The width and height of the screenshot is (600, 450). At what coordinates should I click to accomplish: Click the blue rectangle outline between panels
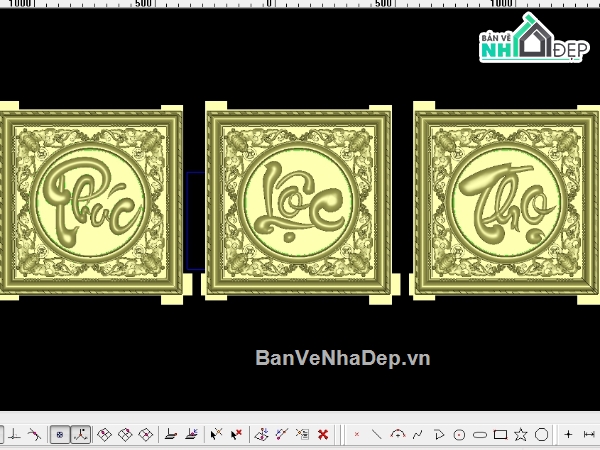pos(196,221)
